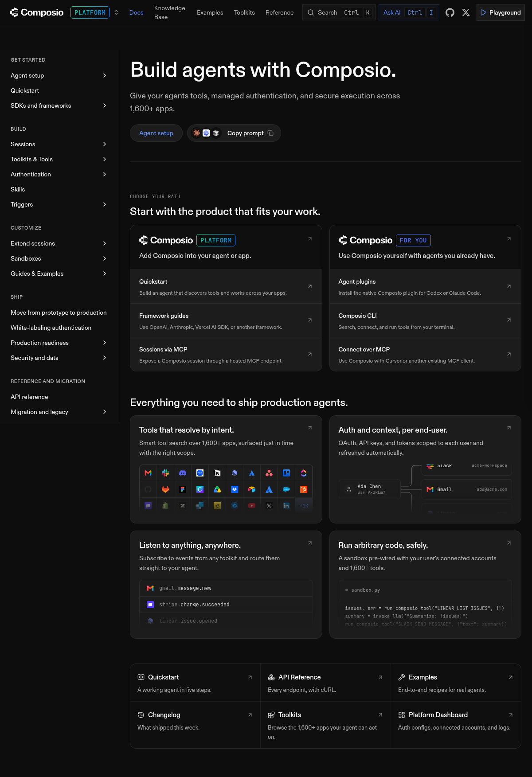This screenshot has height=777, width=532.
Task: Open the Changelog card link
Action: click(195, 721)
